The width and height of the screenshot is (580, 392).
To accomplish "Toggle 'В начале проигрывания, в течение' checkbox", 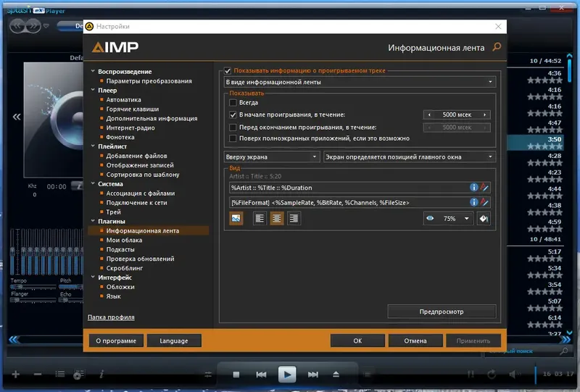I will point(233,114).
